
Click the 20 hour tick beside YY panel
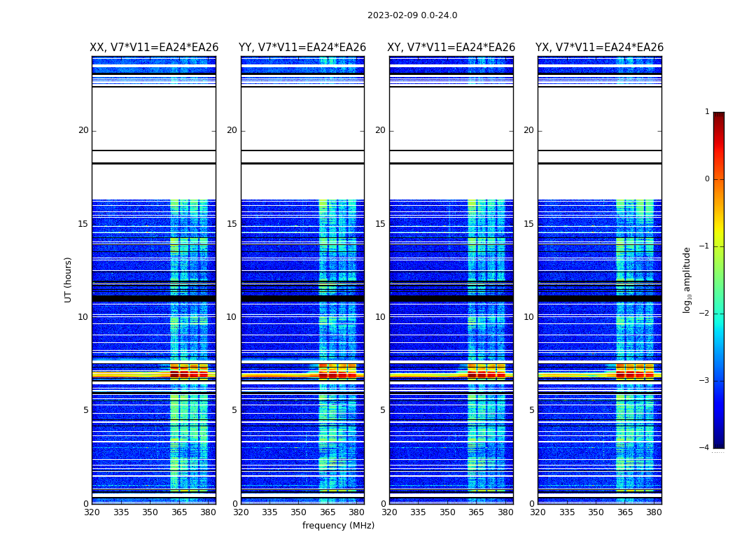coord(232,130)
